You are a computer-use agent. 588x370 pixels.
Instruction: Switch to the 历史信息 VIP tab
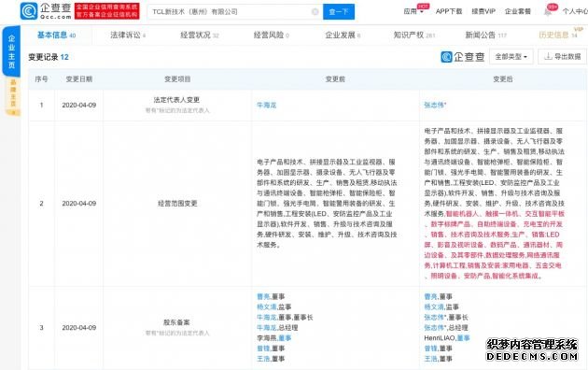558,36
